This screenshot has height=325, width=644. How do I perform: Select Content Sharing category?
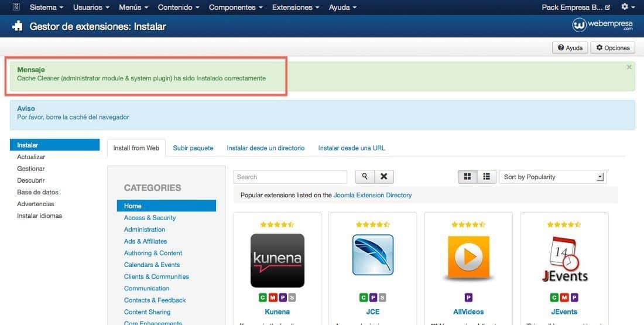pos(147,312)
